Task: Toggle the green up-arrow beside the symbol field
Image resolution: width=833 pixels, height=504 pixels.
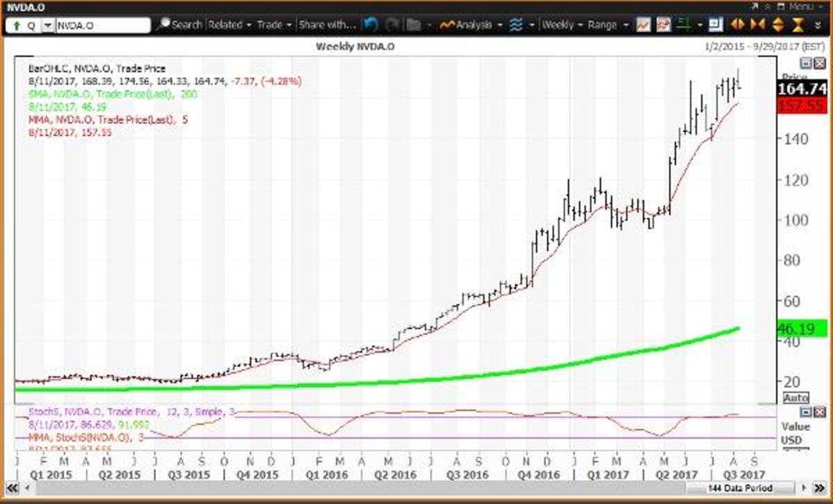Action: point(15,24)
